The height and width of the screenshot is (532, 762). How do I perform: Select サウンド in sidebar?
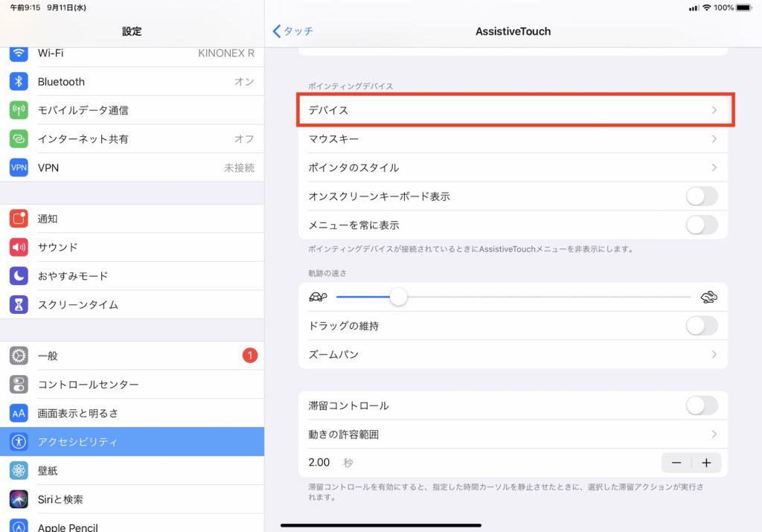132,247
